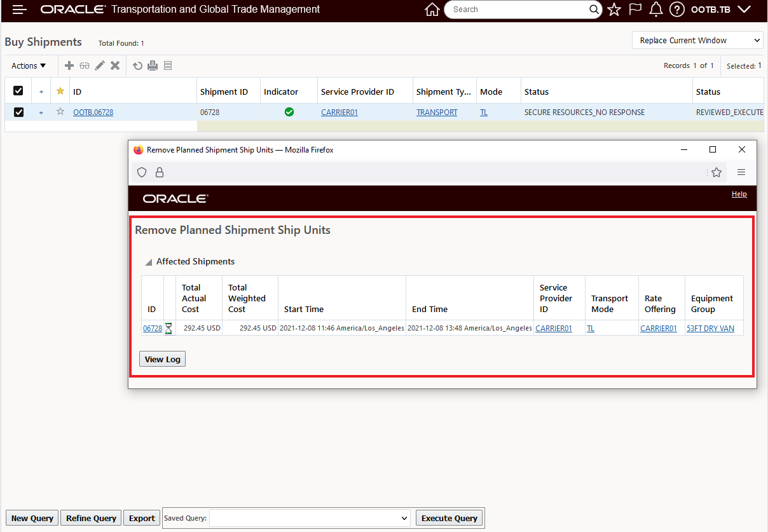Click plus icon in table header
The image size is (768, 532).
[x=41, y=92]
